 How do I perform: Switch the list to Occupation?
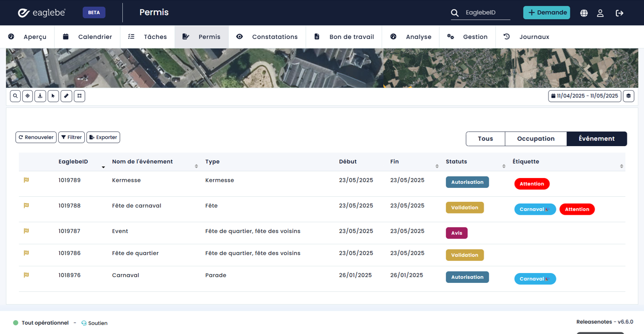[536, 139]
